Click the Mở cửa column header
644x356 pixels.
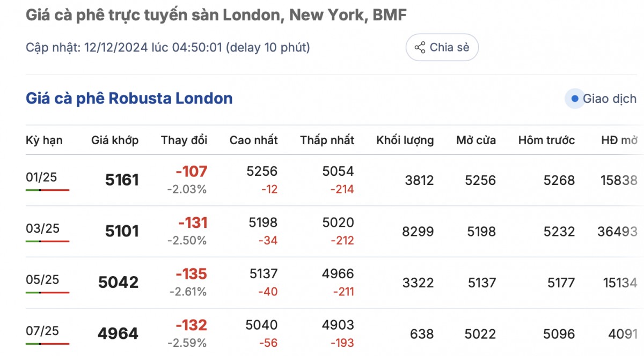click(x=476, y=140)
